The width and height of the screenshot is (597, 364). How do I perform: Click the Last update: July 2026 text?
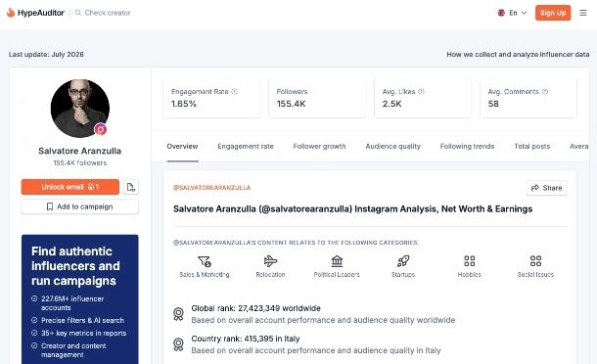tap(46, 55)
